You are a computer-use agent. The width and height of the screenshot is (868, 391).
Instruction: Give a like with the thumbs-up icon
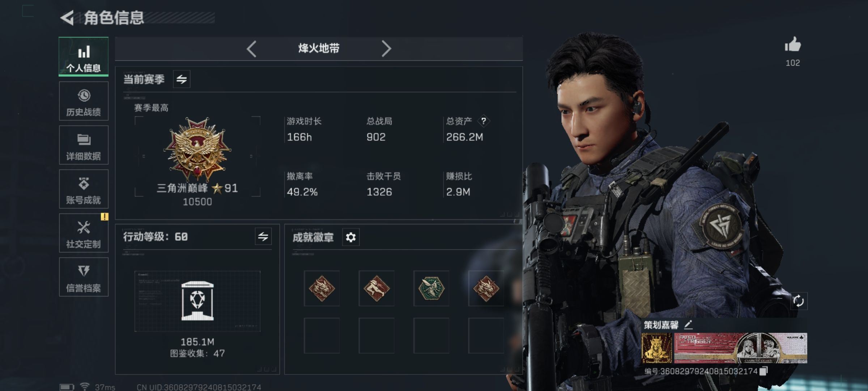(x=793, y=45)
